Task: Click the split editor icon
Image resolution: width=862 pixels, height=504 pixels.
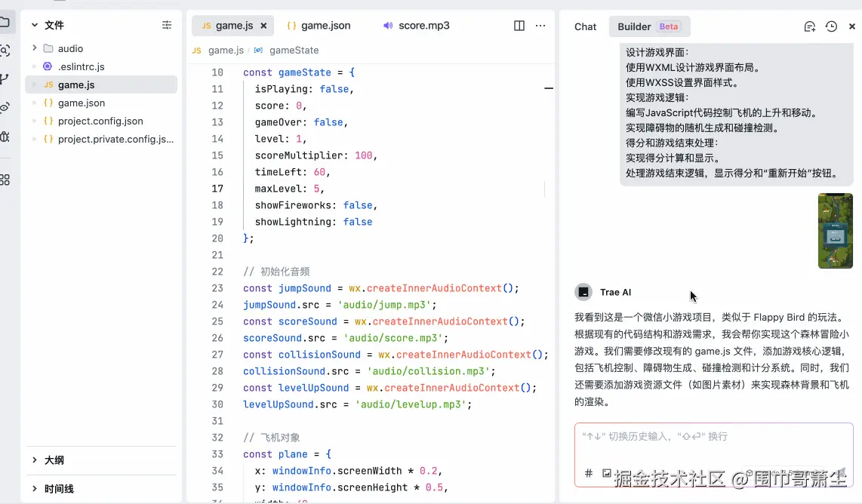Action: click(519, 26)
